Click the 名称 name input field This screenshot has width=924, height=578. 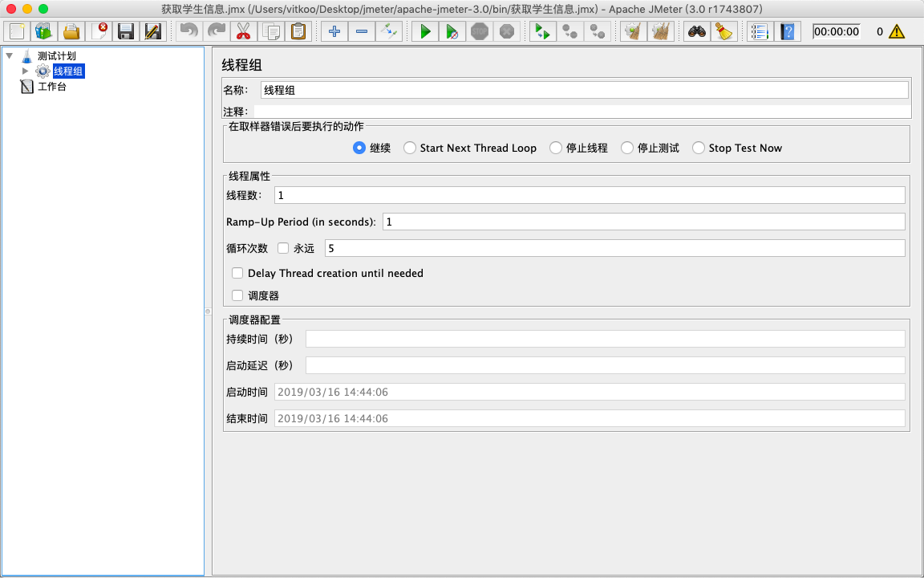(584, 90)
